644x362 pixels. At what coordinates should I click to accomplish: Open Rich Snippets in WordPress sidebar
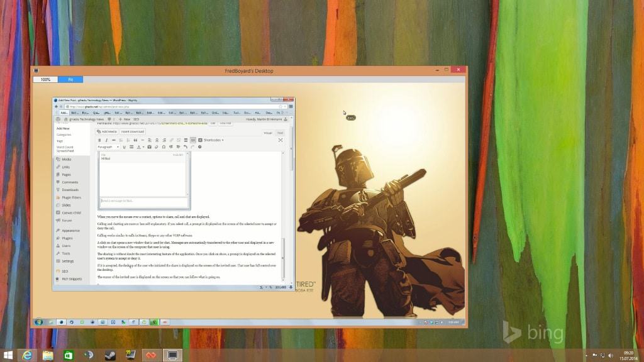(72, 279)
